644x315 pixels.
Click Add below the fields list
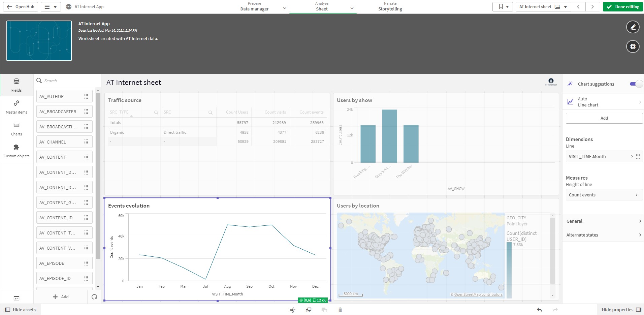tap(61, 297)
